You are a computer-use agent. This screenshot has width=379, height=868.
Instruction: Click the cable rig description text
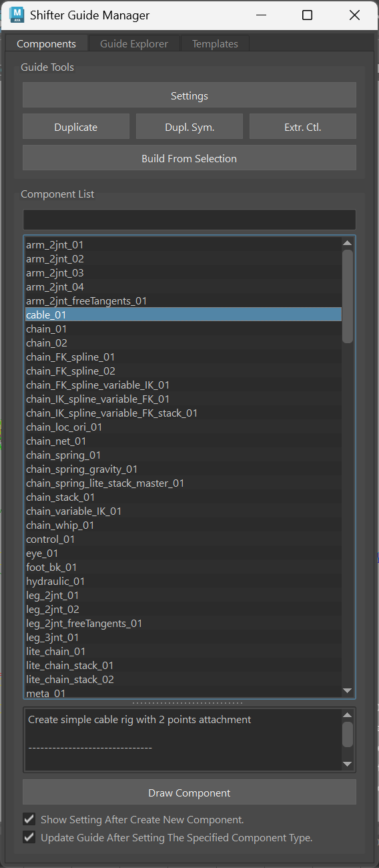pyautogui.click(x=139, y=720)
